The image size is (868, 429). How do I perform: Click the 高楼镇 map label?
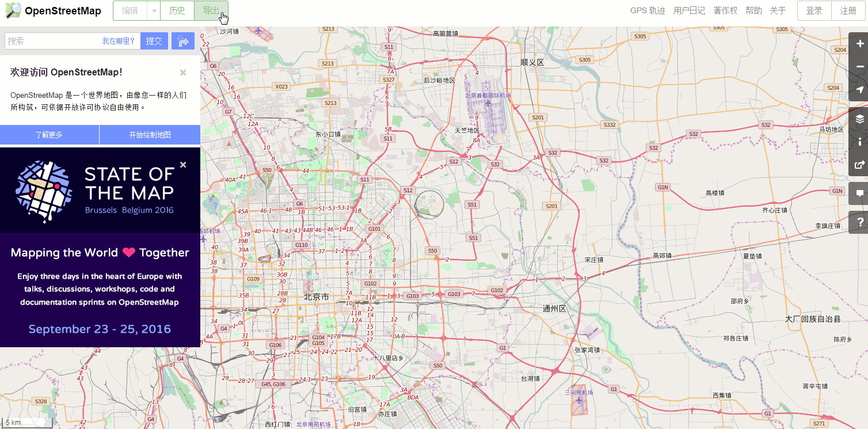point(715,193)
